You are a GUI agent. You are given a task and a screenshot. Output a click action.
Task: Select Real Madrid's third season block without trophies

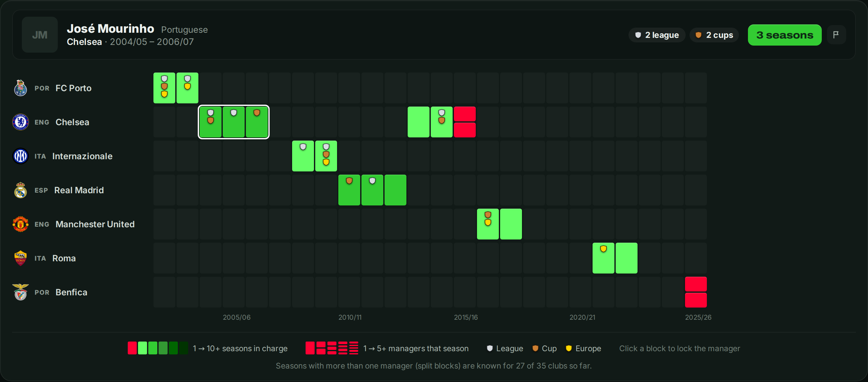[395, 190]
